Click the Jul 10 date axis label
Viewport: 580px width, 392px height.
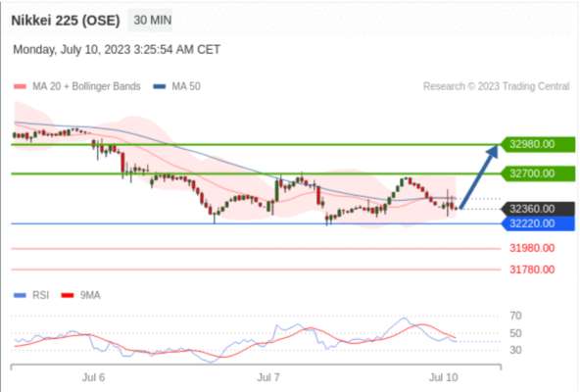click(x=444, y=377)
